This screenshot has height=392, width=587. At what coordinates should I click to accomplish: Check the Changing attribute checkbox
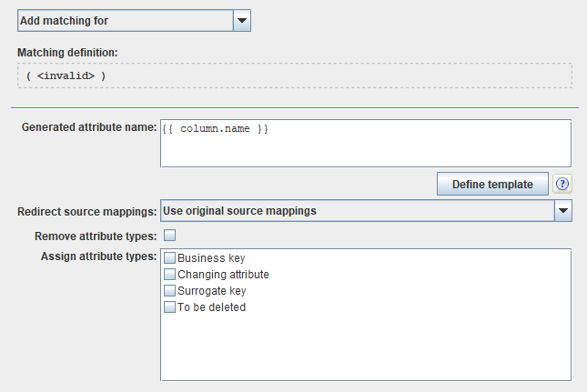pos(170,275)
